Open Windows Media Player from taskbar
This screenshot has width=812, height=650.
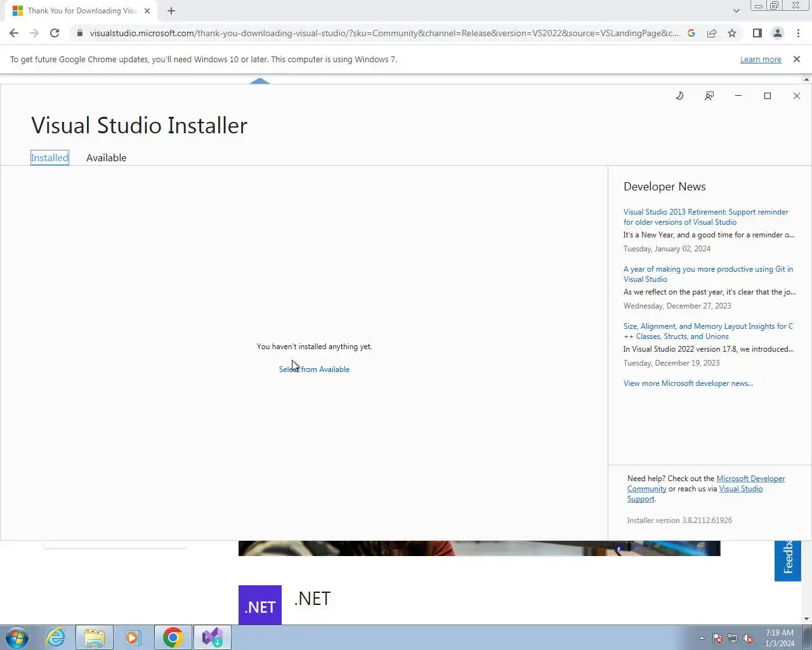click(x=133, y=637)
